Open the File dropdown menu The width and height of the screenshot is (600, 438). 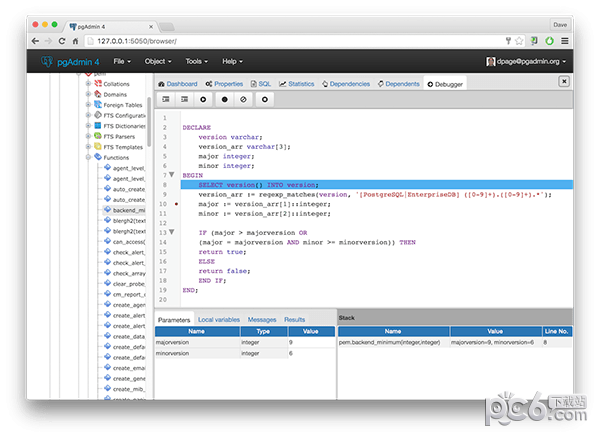coord(122,61)
